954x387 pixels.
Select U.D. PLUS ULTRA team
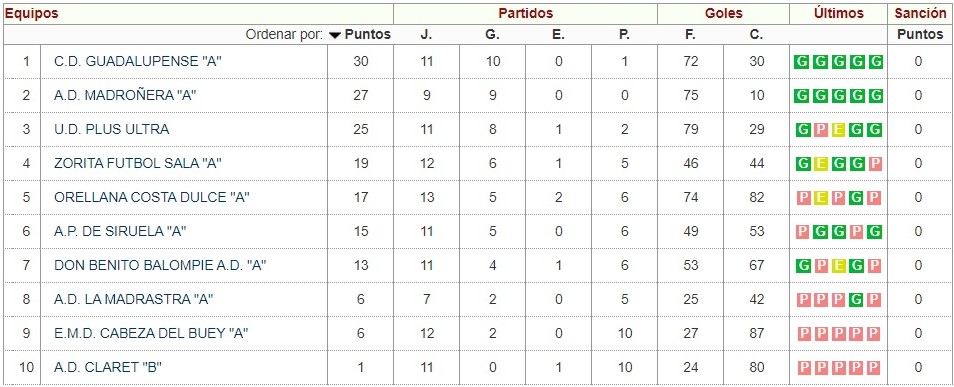pos(111,130)
